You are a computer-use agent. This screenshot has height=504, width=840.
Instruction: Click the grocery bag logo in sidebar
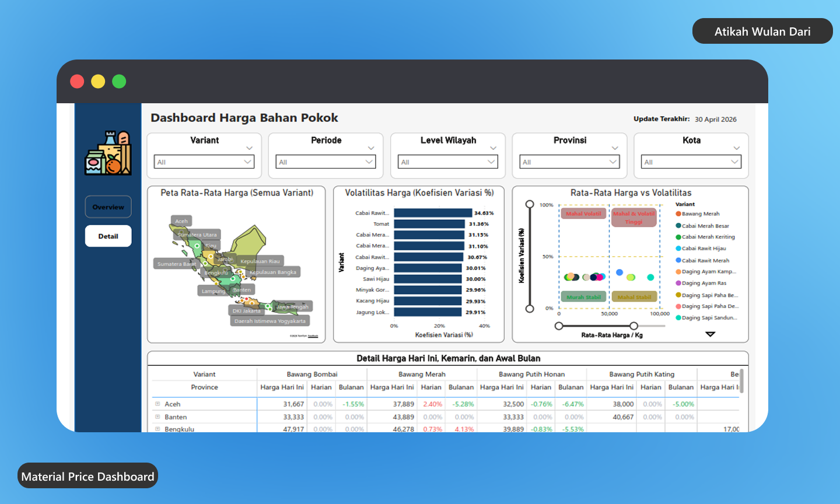(108, 153)
